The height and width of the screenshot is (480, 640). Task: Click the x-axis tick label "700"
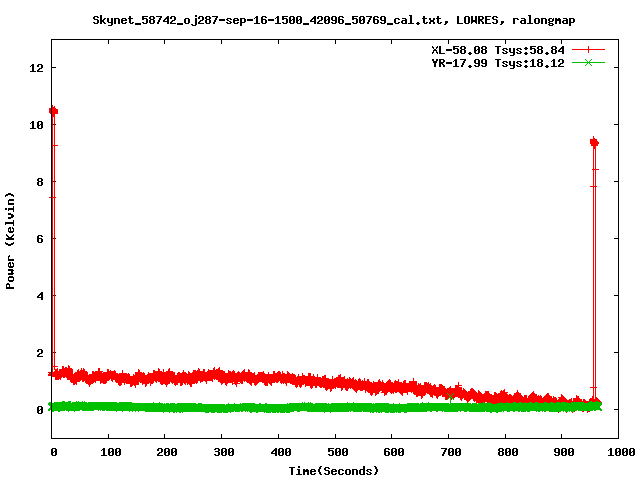(451, 452)
